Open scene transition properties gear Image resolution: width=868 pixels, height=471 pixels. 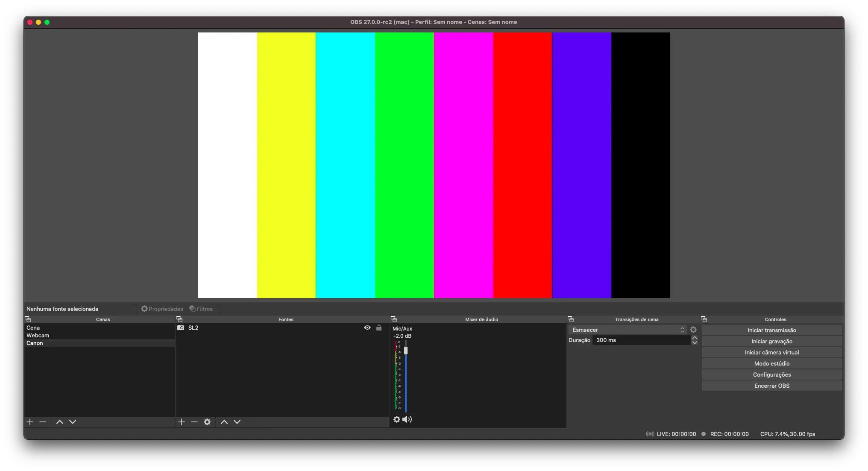click(693, 330)
